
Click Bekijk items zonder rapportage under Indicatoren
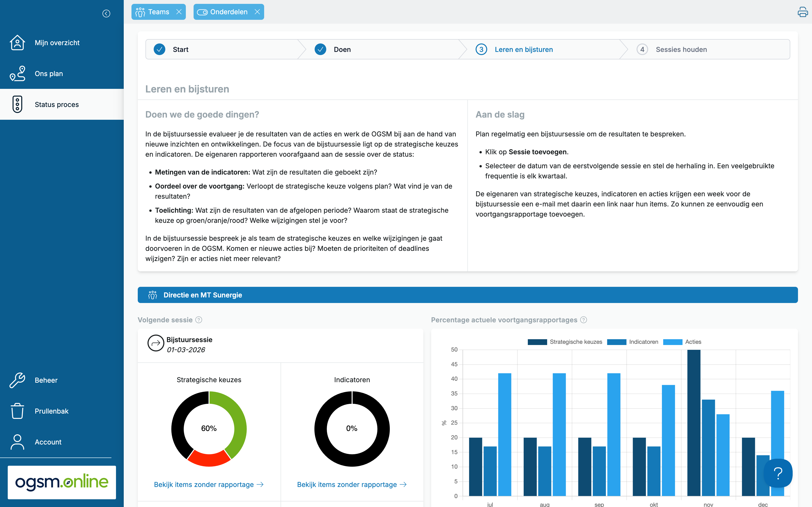pos(352,484)
